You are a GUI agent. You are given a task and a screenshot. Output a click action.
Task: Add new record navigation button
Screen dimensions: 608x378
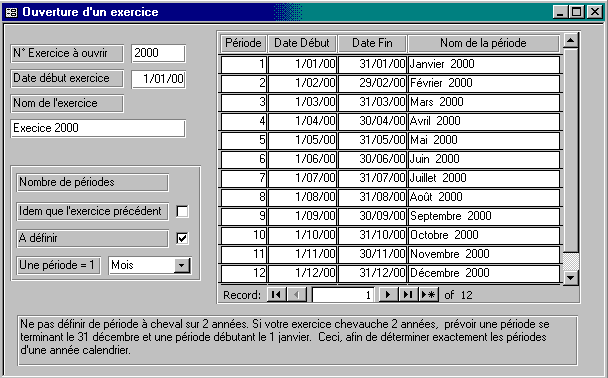(428, 295)
